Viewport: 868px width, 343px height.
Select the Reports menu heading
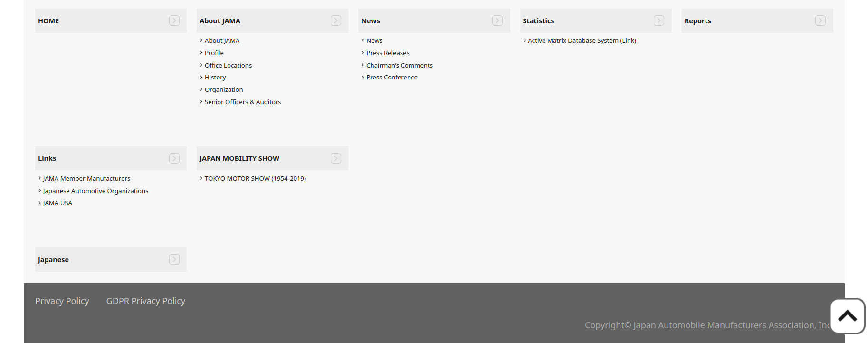[x=697, y=21]
